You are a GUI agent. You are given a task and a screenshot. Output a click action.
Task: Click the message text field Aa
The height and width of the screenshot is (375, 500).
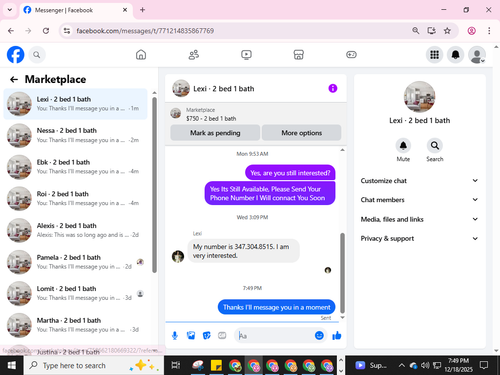coord(275,336)
